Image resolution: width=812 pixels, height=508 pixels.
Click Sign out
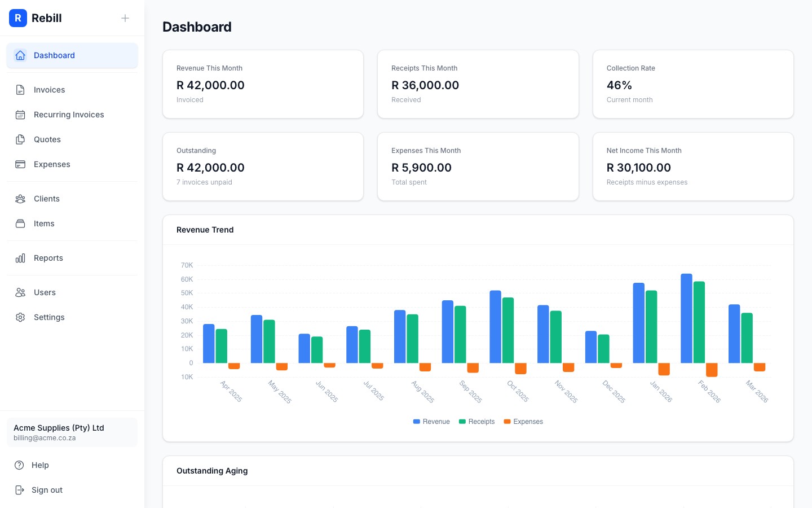tap(47, 490)
